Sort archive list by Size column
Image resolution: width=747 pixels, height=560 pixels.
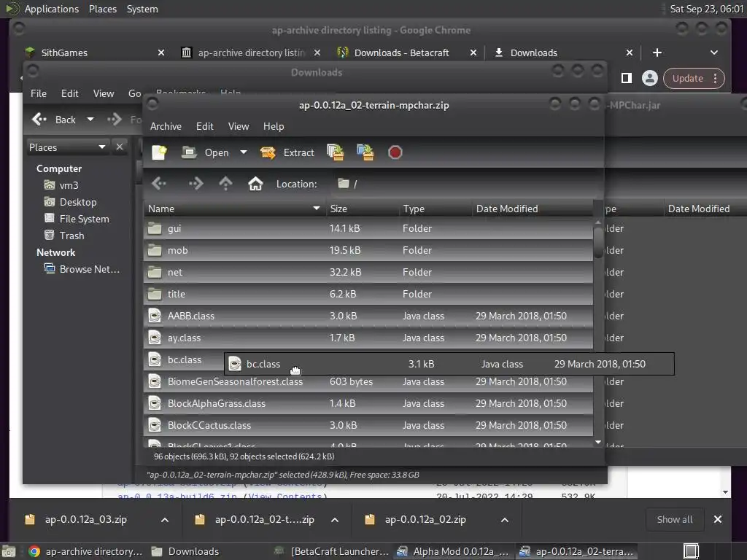click(363, 209)
